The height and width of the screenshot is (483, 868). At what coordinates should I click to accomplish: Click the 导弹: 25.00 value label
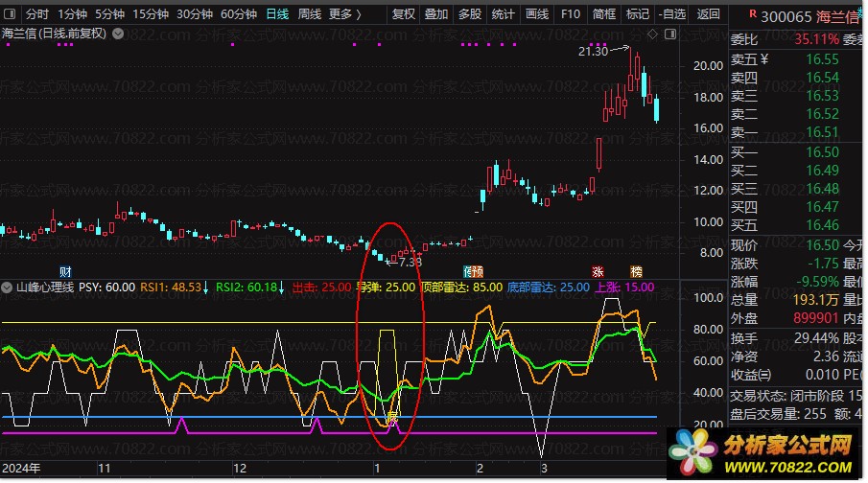point(386,287)
